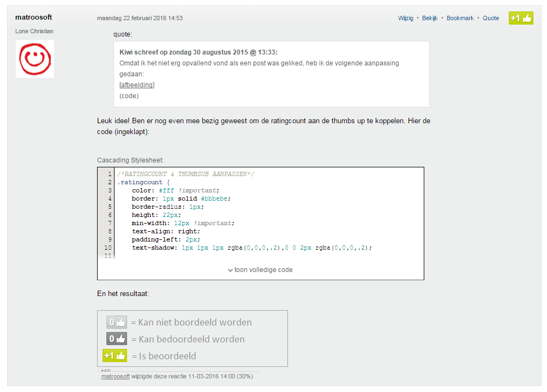Click the Bekijk link
547x392 pixels.
(x=430, y=18)
